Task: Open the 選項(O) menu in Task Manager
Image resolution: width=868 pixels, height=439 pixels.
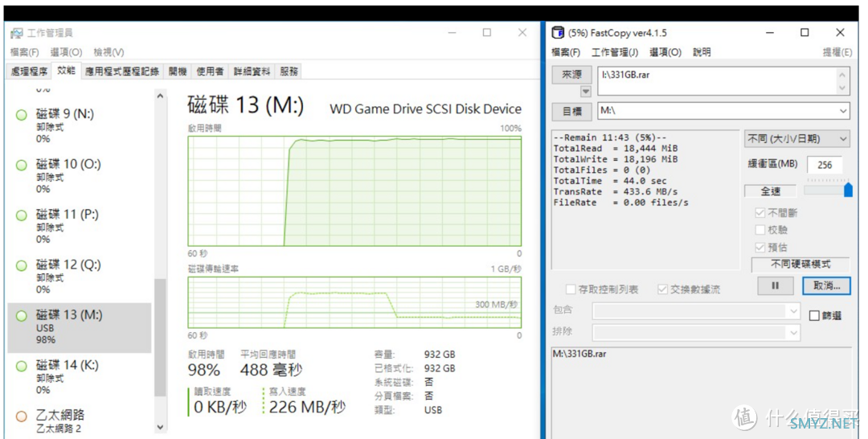Action: click(66, 52)
